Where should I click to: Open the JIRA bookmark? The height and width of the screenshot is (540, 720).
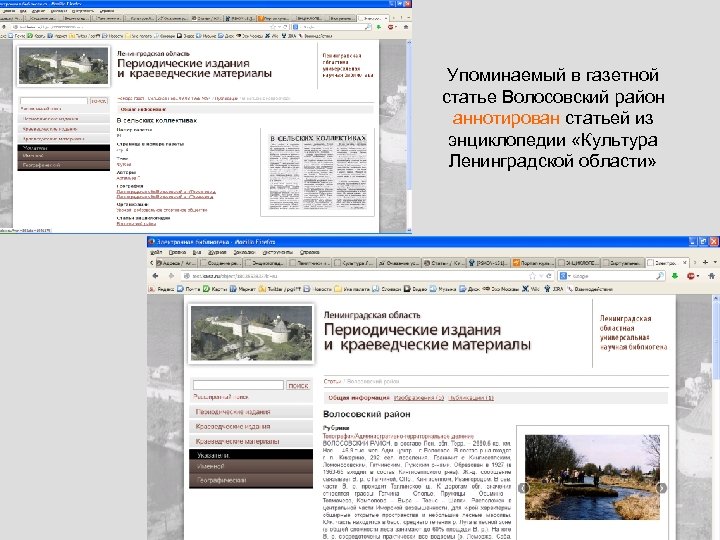(554, 289)
